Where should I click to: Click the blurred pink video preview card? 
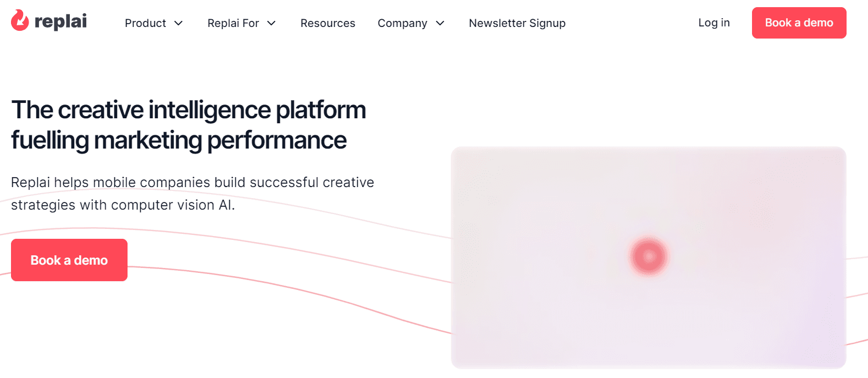pyautogui.click(x=649, y=258)
